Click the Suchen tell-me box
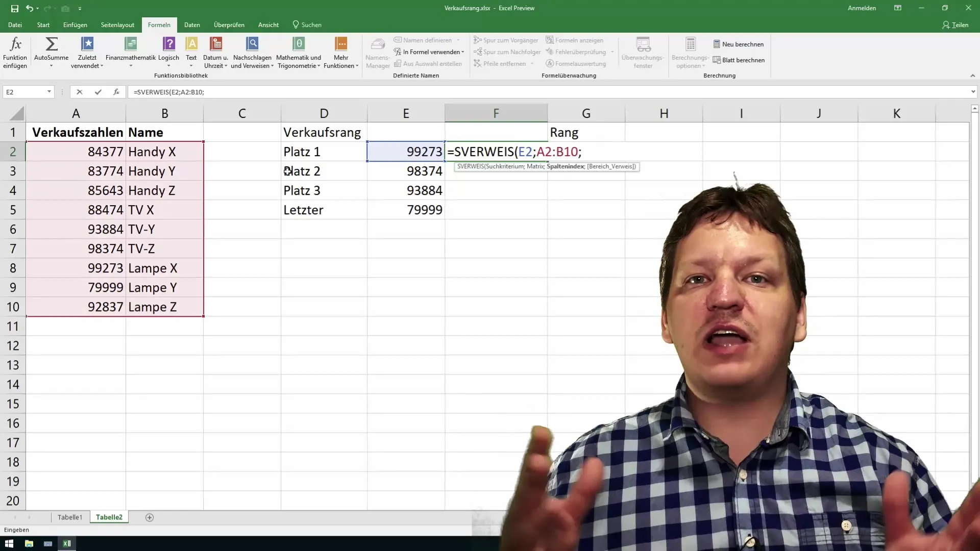 point(307,24)
